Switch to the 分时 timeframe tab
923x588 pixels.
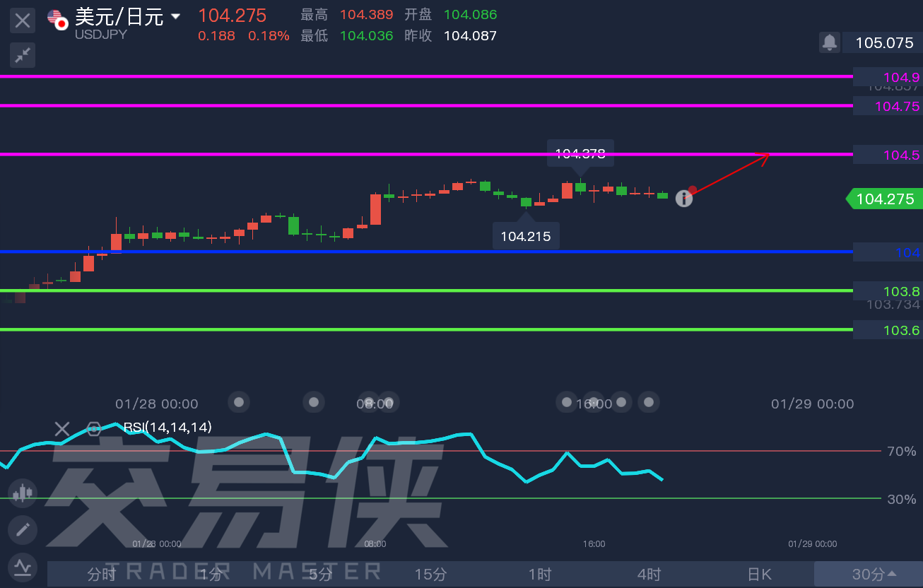click(x=101, y=574)
